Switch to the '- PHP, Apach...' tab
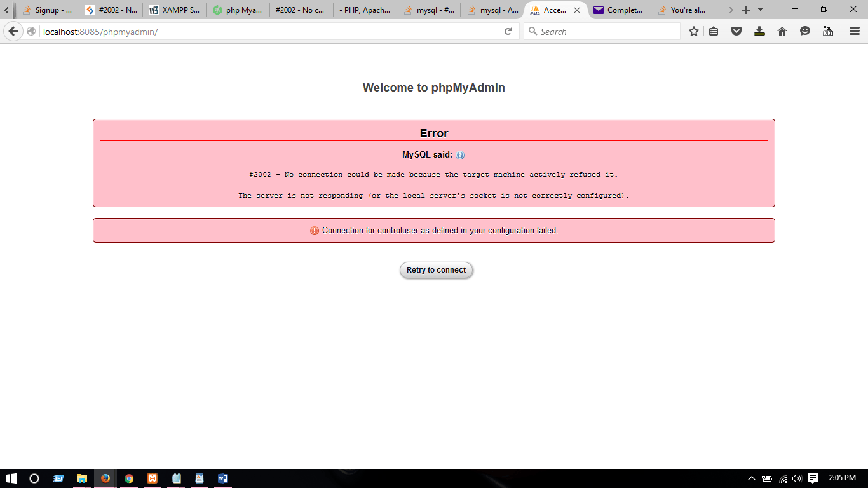The width and height of the screenshot is (868, 488). tap(365, 10)
